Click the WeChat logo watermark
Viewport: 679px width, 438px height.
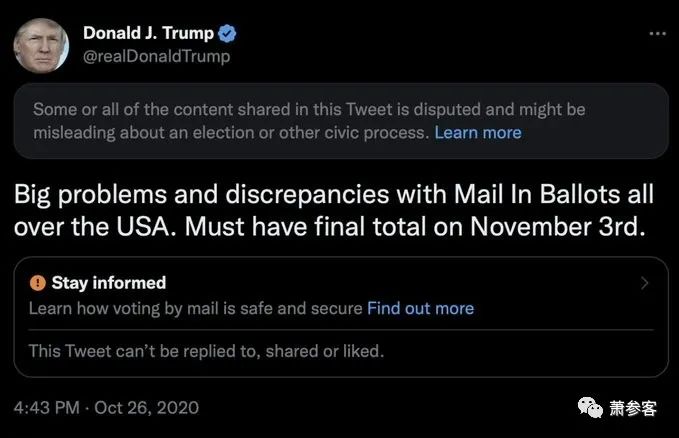point(590,408)
